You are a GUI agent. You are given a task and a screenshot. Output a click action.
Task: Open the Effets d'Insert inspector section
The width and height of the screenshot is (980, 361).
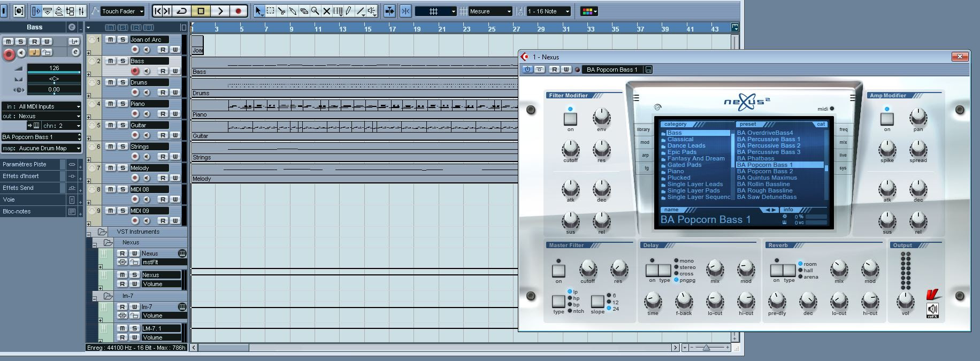[33, 176]
